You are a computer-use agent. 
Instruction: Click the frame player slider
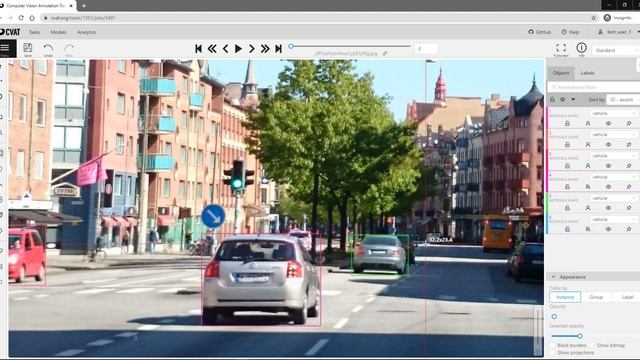click(x=350, y=47)
